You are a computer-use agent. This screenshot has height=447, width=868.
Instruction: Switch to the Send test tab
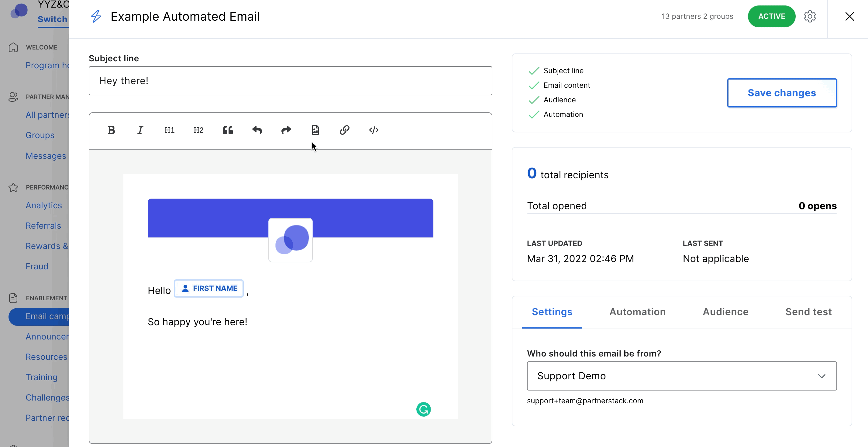pos(808,312)
